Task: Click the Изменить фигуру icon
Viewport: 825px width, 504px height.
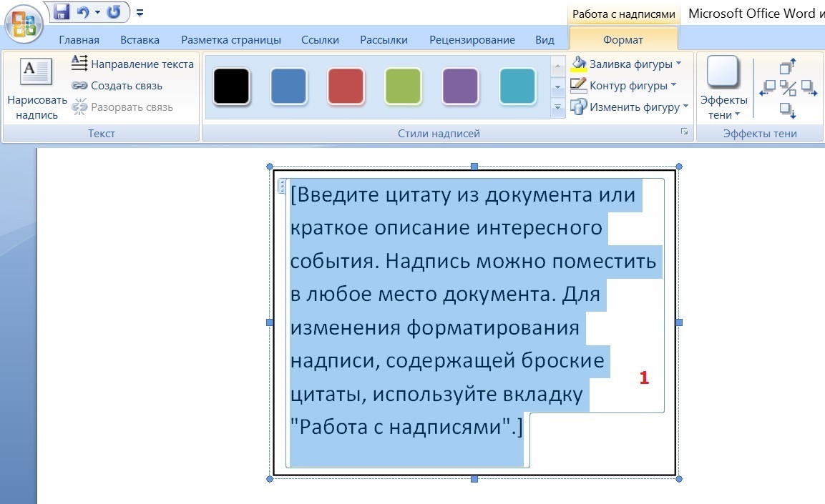Action: pos(578,107)
